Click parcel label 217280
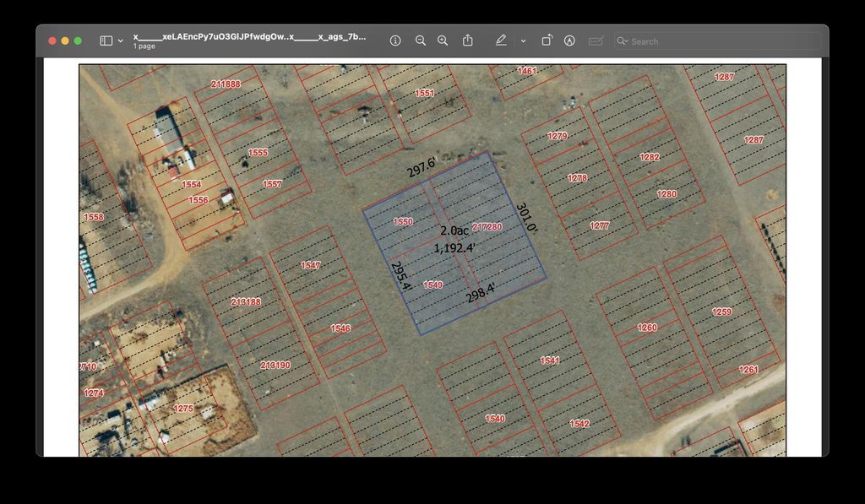865x504 pixels. pyautogui.click(x=487, y=227)
